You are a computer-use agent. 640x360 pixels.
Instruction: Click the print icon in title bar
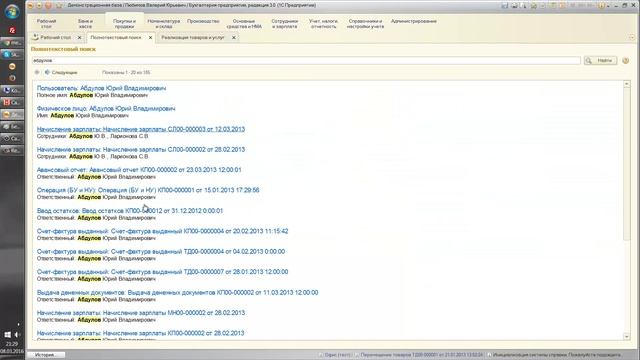point(514,6)
